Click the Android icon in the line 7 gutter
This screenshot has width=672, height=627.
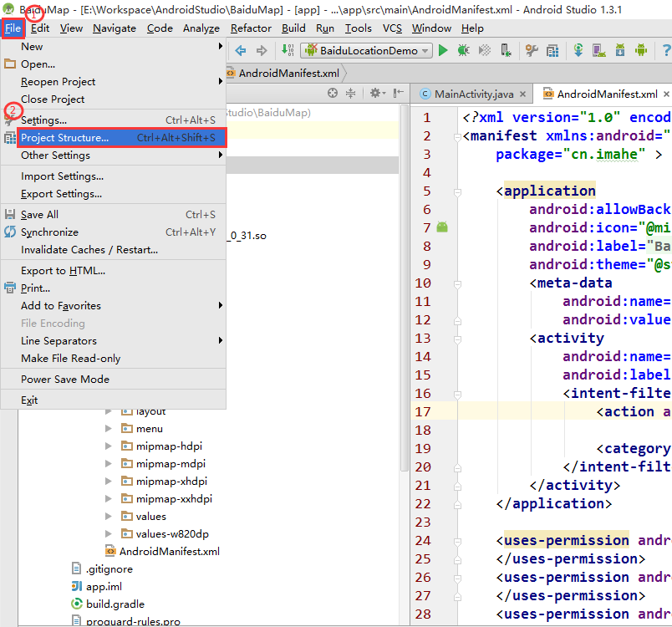[442, 227]
